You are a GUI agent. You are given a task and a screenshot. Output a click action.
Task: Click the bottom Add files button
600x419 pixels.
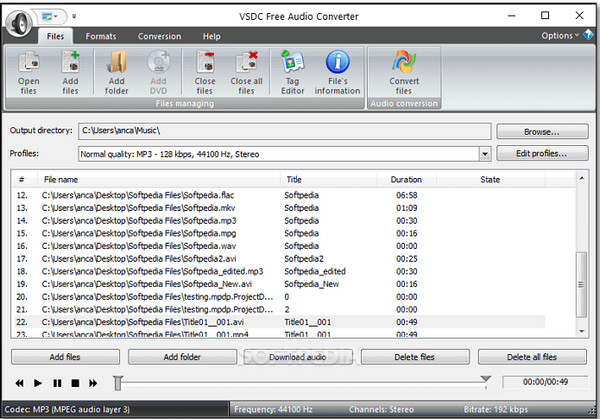pyautogui.click(x=65, y=357)
